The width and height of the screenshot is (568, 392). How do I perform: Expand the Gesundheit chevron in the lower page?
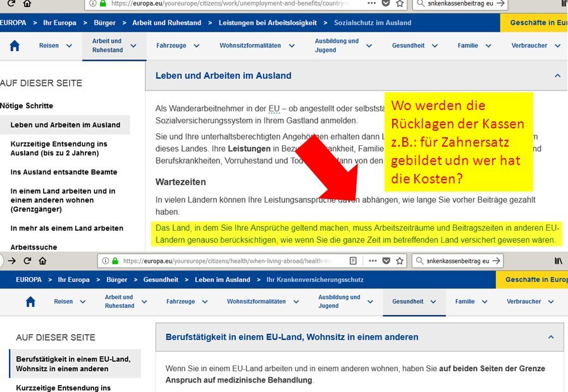tap(433, 302)
